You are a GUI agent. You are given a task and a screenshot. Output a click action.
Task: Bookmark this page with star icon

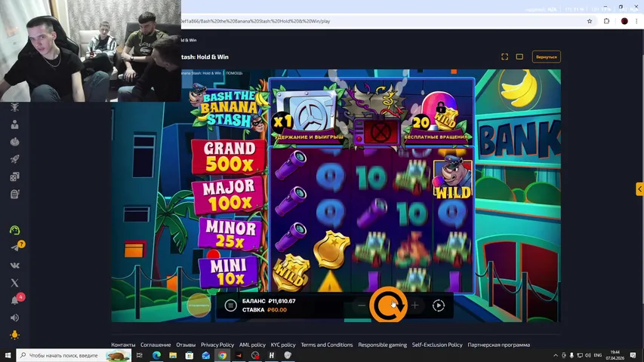(x=590, y=21)
